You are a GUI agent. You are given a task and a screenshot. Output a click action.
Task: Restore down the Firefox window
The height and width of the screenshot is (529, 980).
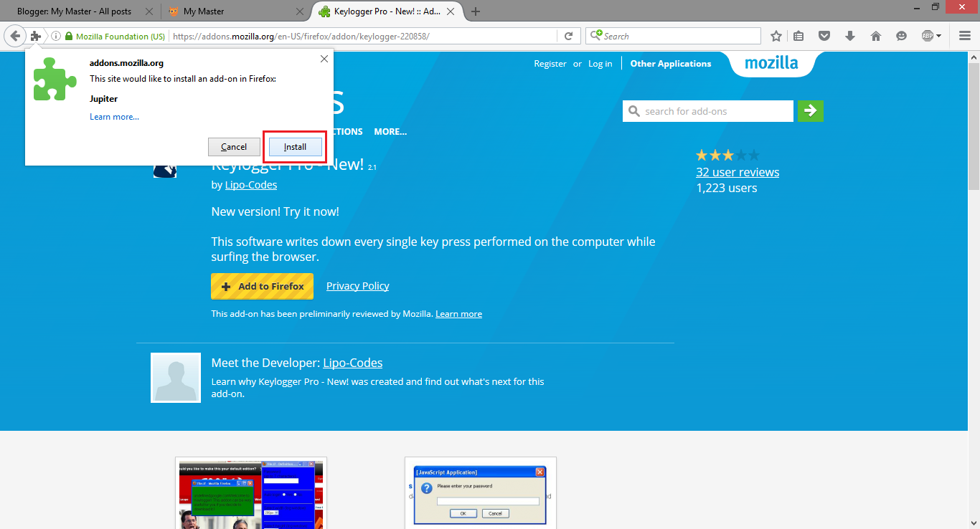(935, 6)
